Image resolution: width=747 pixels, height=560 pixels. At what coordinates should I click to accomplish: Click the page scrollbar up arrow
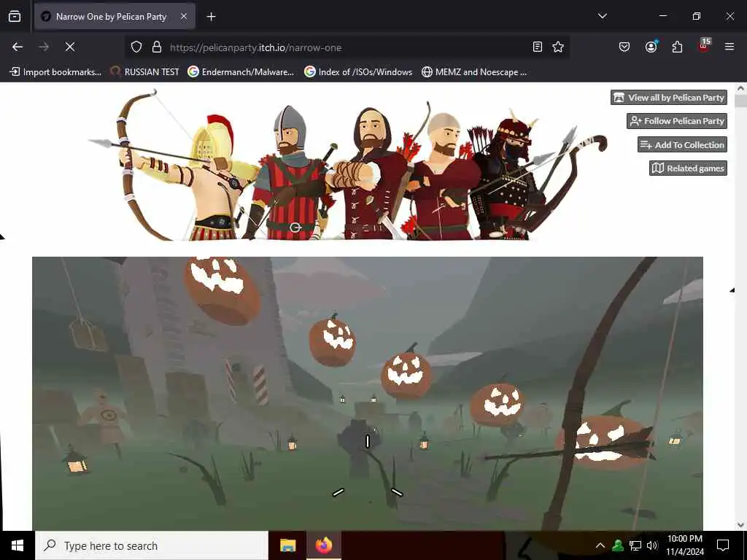(x=741, y=88)
